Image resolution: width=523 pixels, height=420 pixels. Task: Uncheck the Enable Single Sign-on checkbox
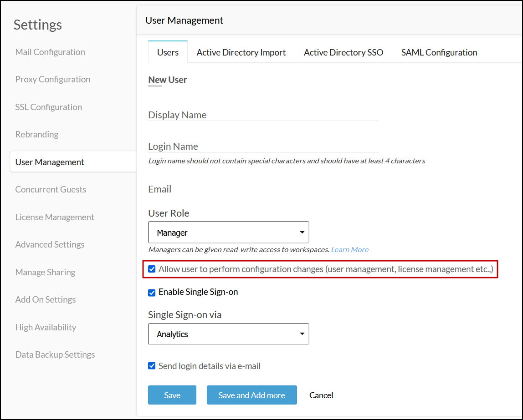coord(152,293)
